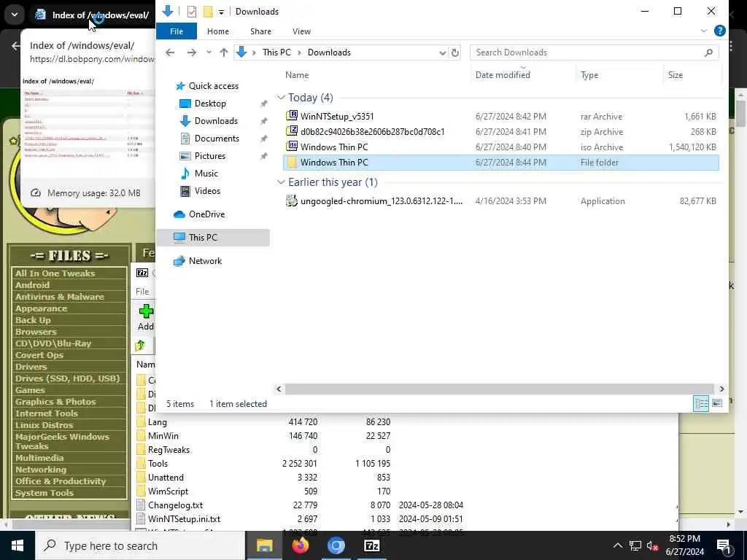Click the Index of /windows/eval/ browser tab
This screenshot has width=747, height=560.
(93, 15)
